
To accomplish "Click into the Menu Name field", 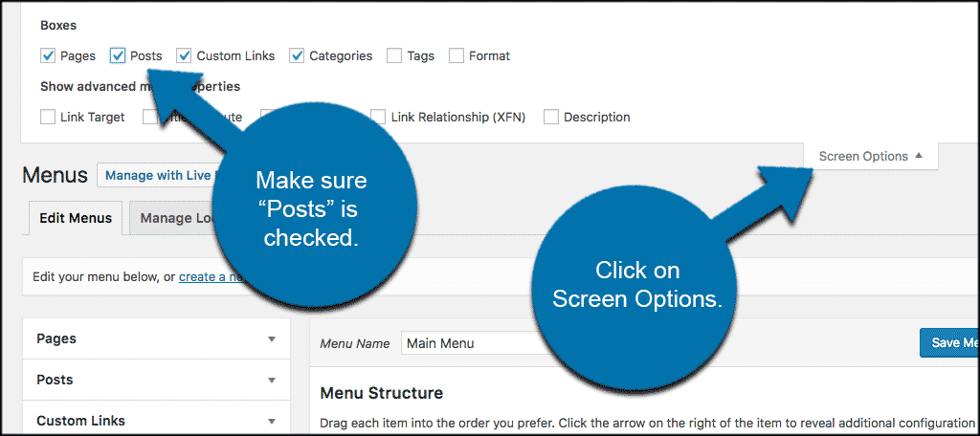I will (x=459, y=343).
